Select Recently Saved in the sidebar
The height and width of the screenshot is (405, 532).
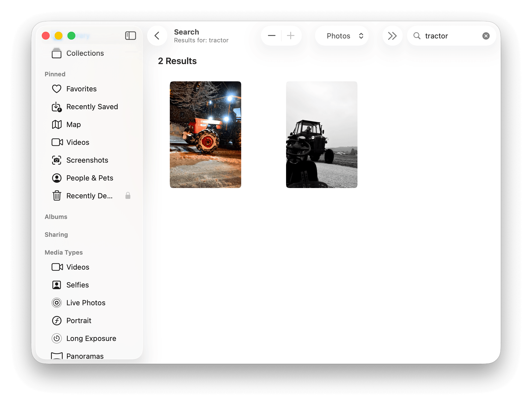(92, 107)
